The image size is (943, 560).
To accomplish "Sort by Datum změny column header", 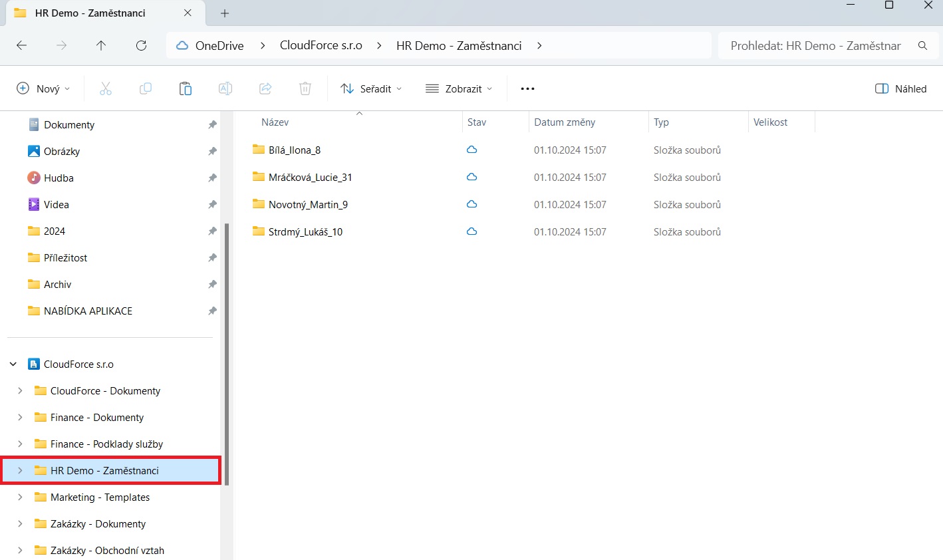I will (565, 122).
